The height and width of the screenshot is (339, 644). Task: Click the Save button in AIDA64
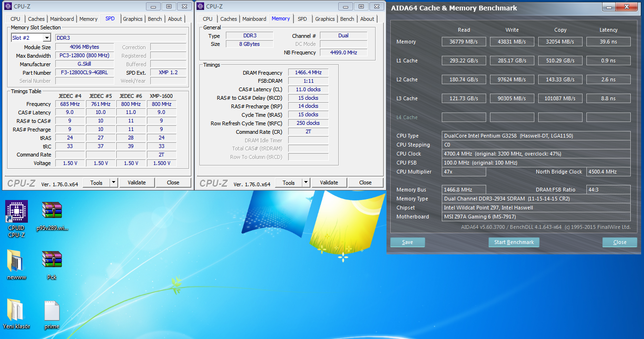[x=407, y=242]
